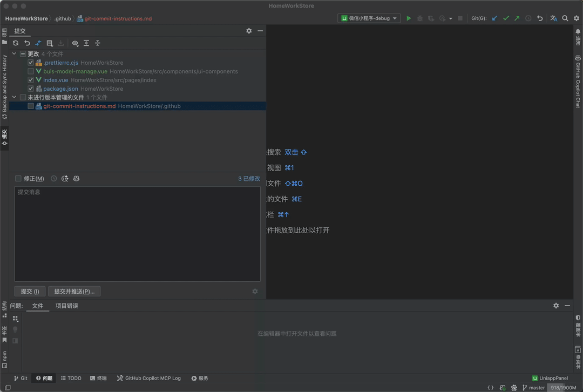
Task: Click the commit message text area
Action: coord(137,234)
